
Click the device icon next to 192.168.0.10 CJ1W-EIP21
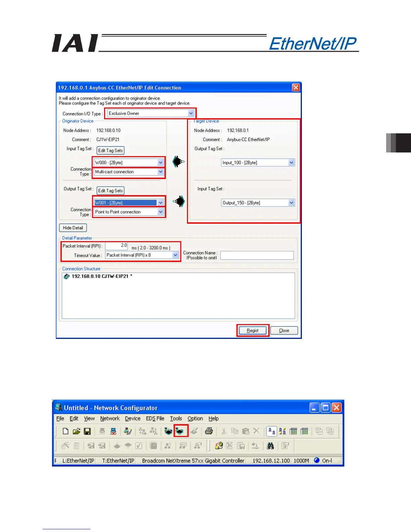tap(66, 276)
